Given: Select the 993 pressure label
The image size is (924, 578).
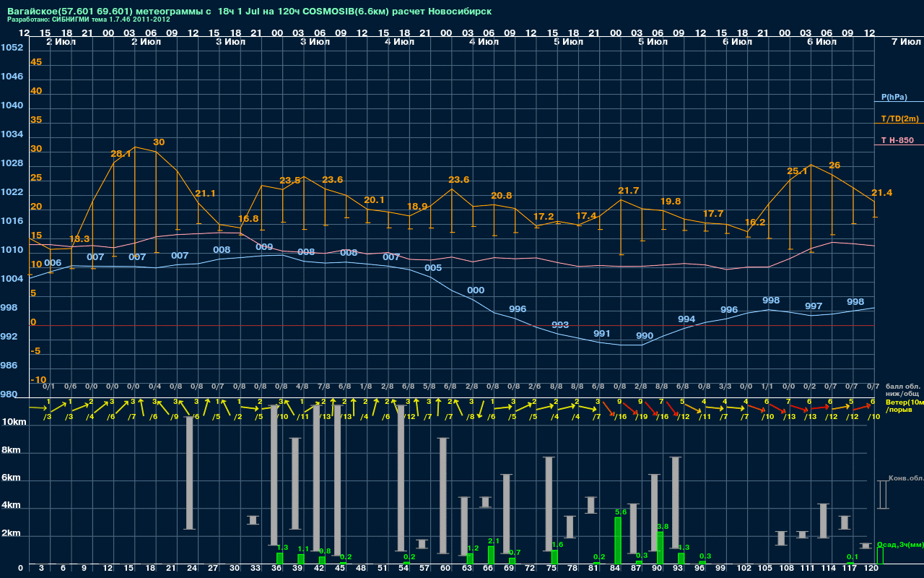Looking at the screenshot, I should 560,324.
